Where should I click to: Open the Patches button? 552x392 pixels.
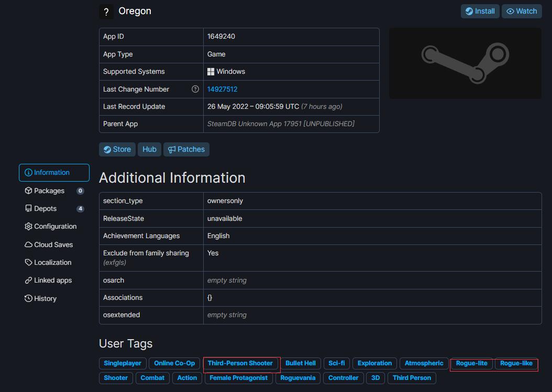(x=186, y=149)
